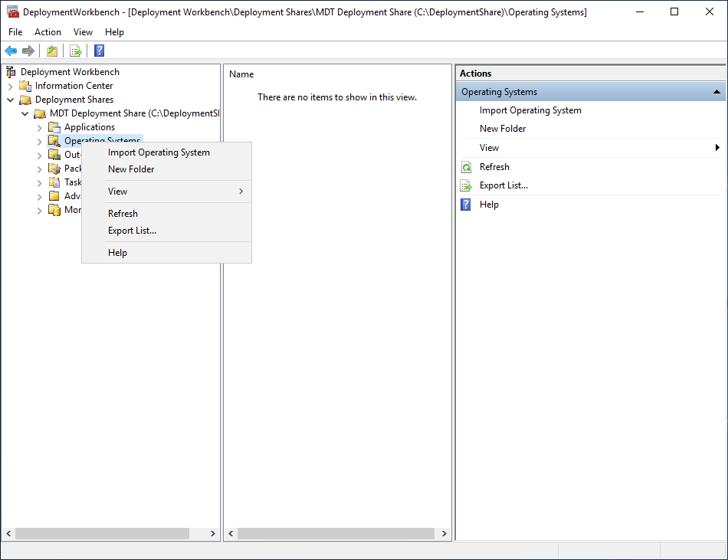The image size is (728, 560).
Task: Click the Information Center folder icon
Action: pyautogui.click(x=25, y=86)
